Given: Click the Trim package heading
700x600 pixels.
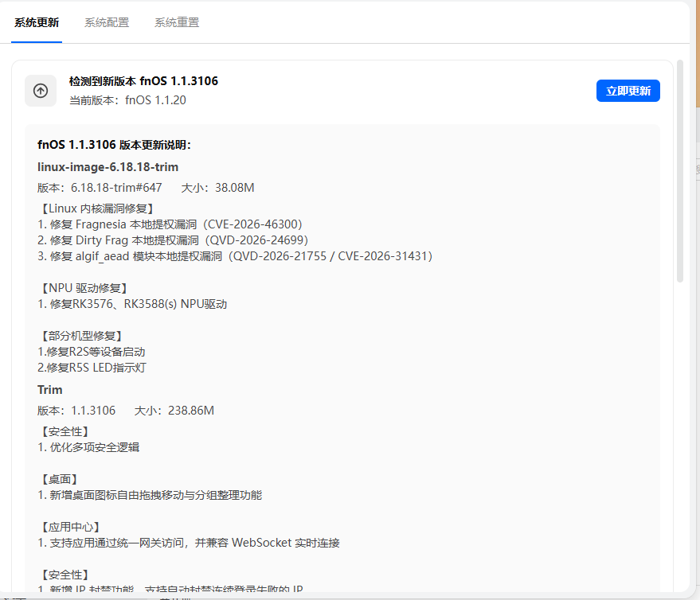Looking at the screenshot, I should click(x=50, y=390).
